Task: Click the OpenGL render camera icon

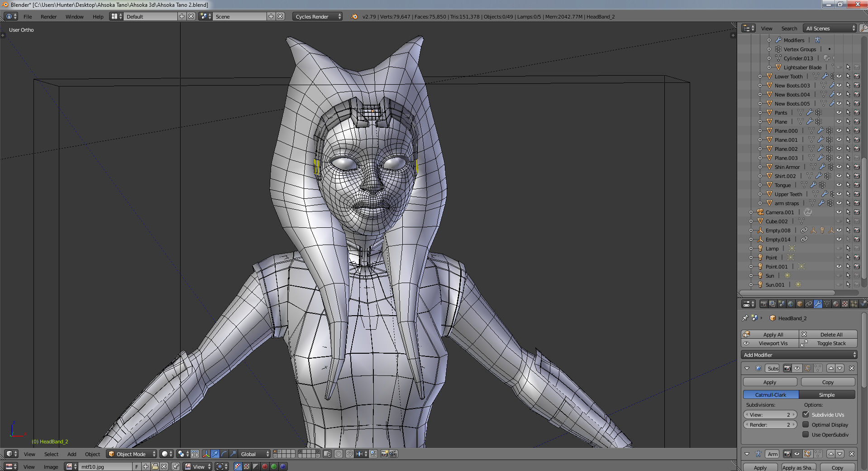Action: [384, 454]
